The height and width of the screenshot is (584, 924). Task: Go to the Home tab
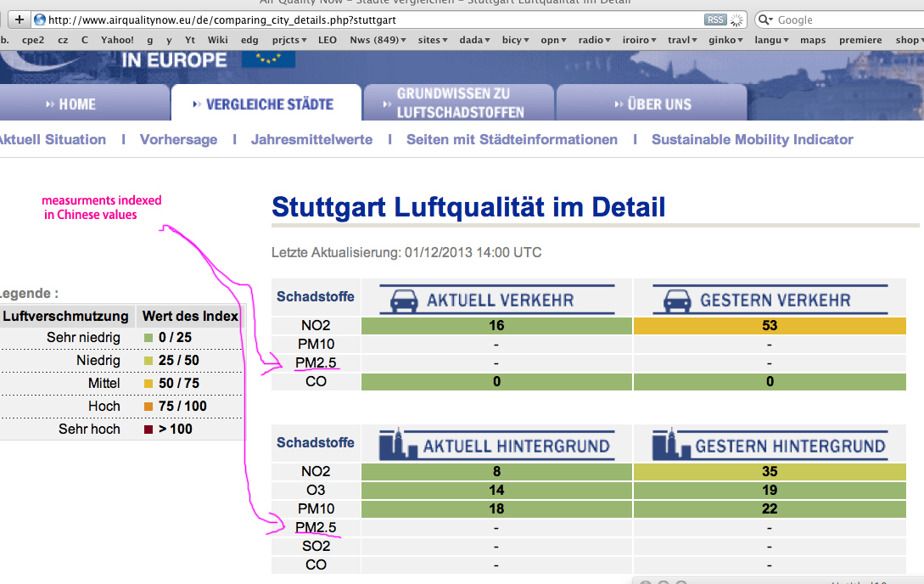pos(76,104)
